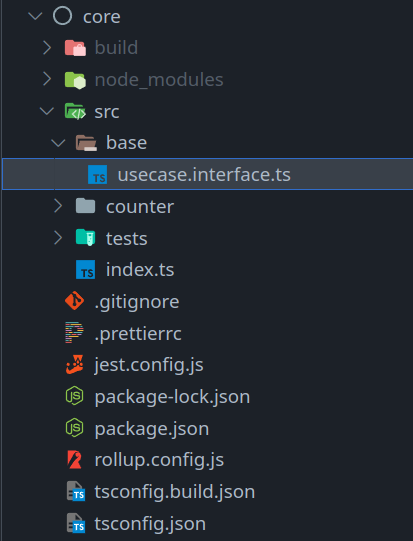413x541 pixels.
Task: Expand the node_modules folder arrow
Action: click(47, 79)
